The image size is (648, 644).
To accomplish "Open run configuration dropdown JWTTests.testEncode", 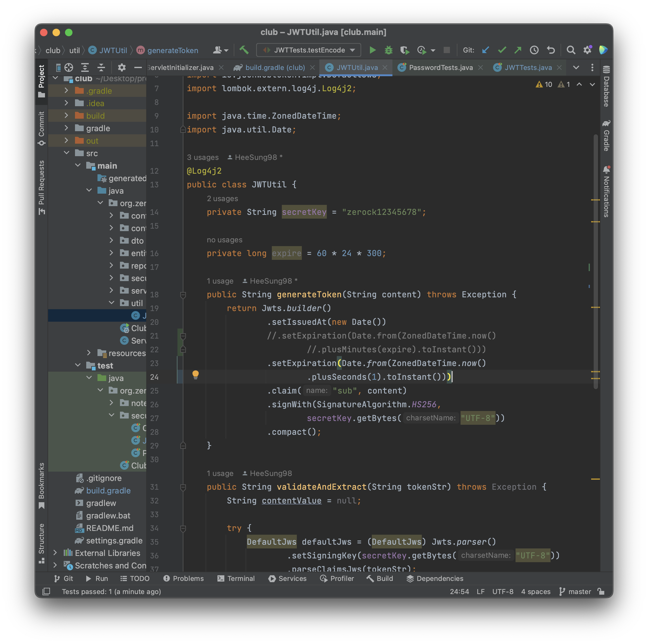I will tap(309, 50).
